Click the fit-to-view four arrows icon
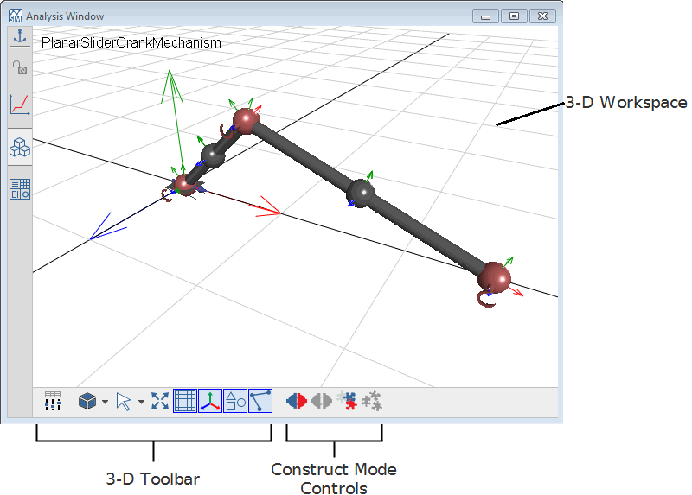692x495 pixels. coord(160,401)
